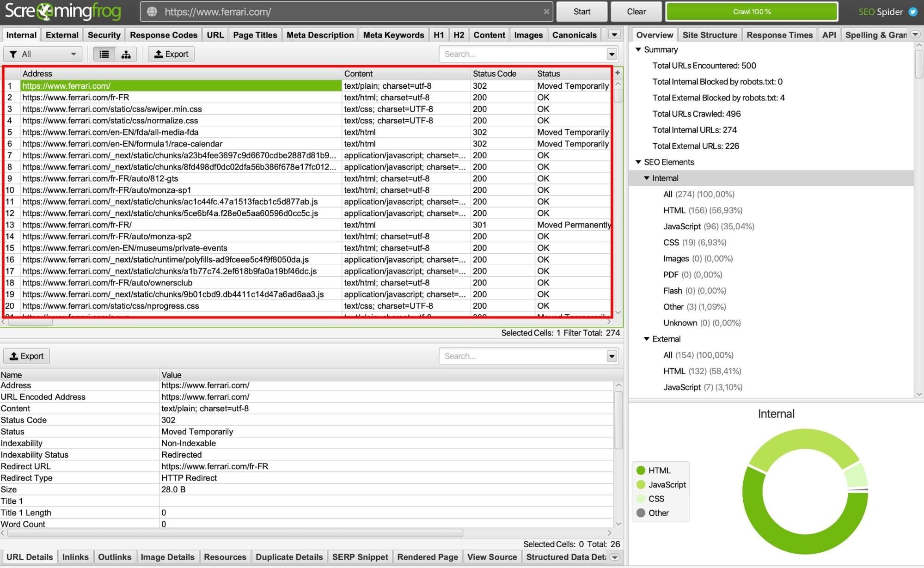Click the Twitter icon beside SEO Spider

[x=914, y=12]
